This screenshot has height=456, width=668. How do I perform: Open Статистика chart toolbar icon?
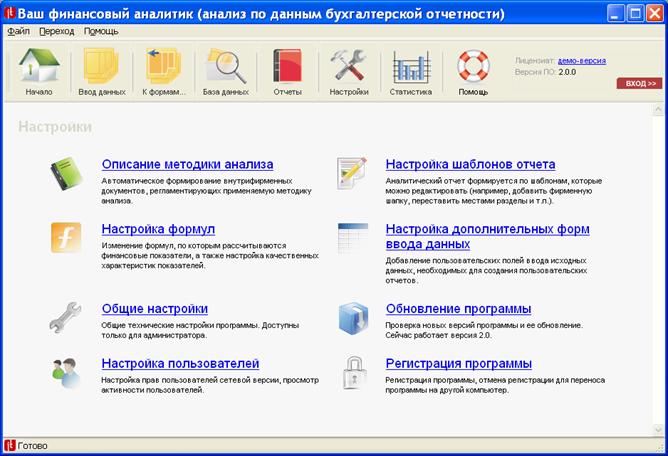(410, 67)
